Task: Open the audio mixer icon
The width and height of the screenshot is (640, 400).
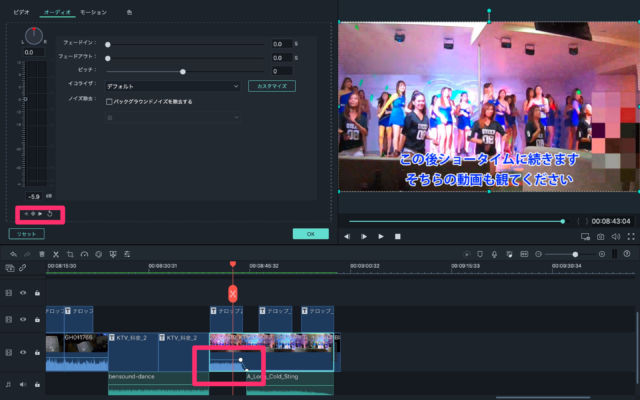Action: (x=509, y=254)
